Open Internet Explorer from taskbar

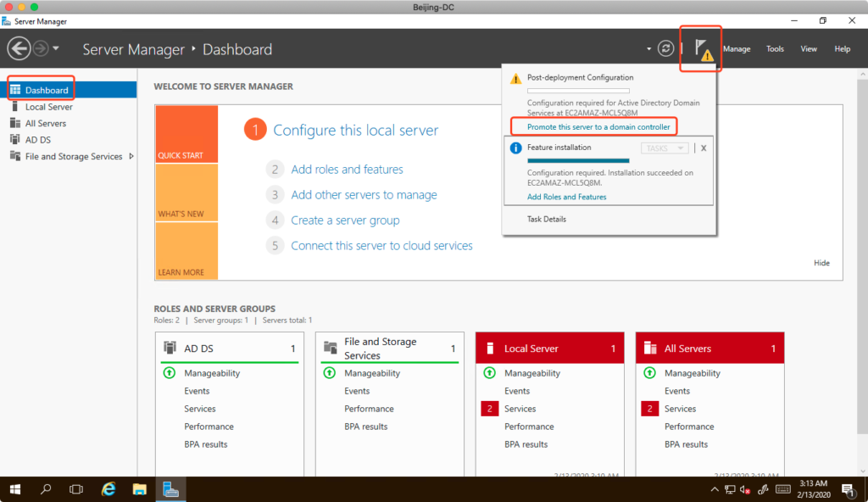(108, 489)
